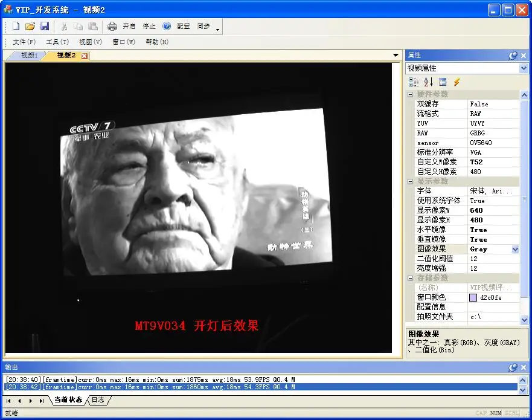
Task: Click previous output tab arrow
Action: click(x=19, y=401)
